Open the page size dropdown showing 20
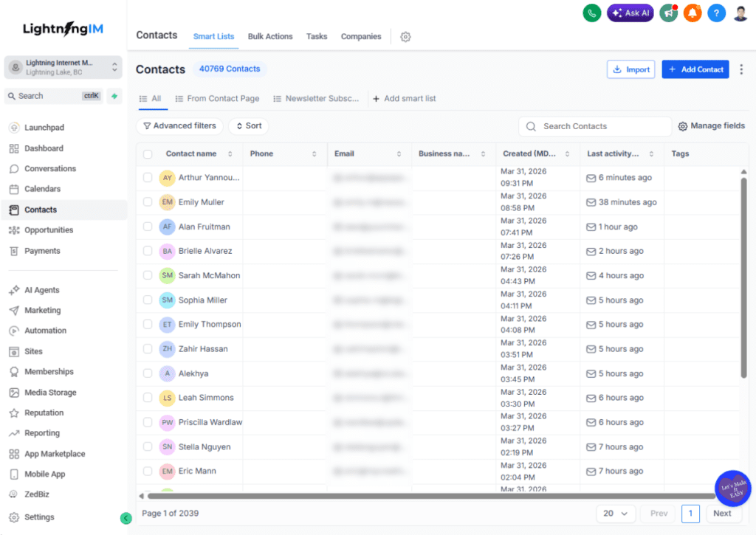 616,513
